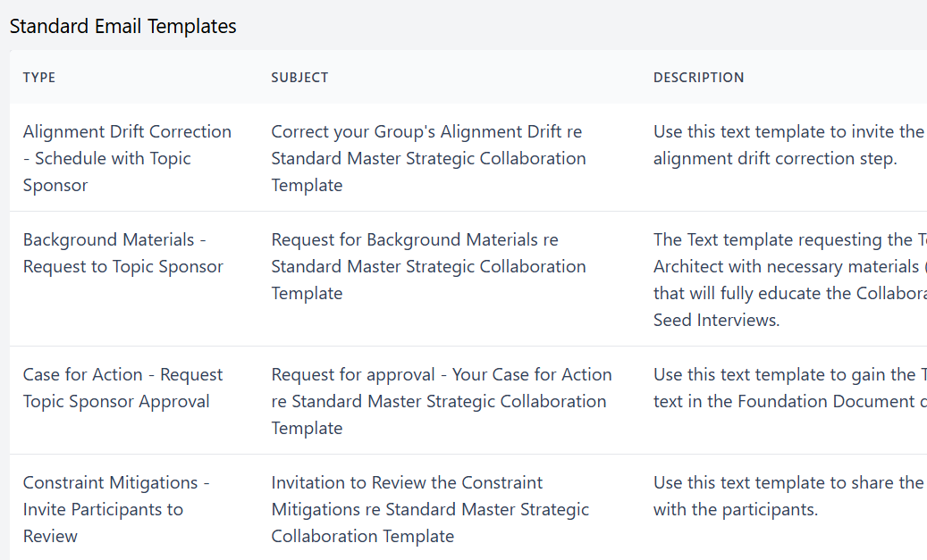Viewport: 927px width, 560px height.
Task: Click the DESCRIPTION column header
Action: [x=699, y=78]
